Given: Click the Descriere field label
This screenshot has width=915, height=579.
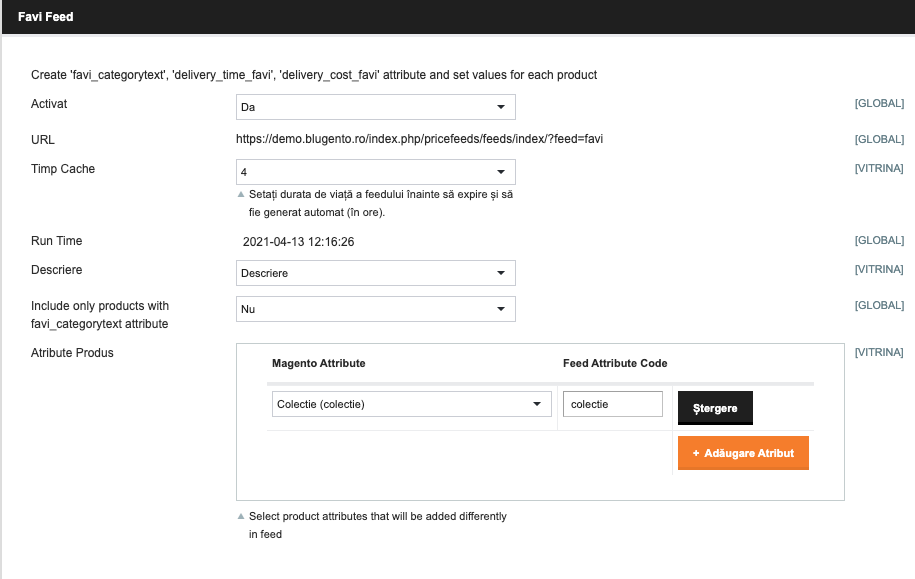Looking at the screenshot, I should point(57,270).
